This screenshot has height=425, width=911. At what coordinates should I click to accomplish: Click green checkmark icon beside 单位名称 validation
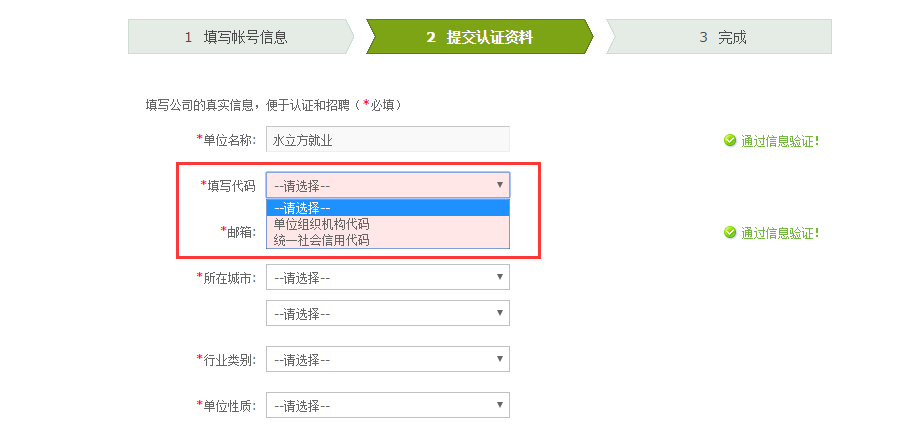(730, 140)
